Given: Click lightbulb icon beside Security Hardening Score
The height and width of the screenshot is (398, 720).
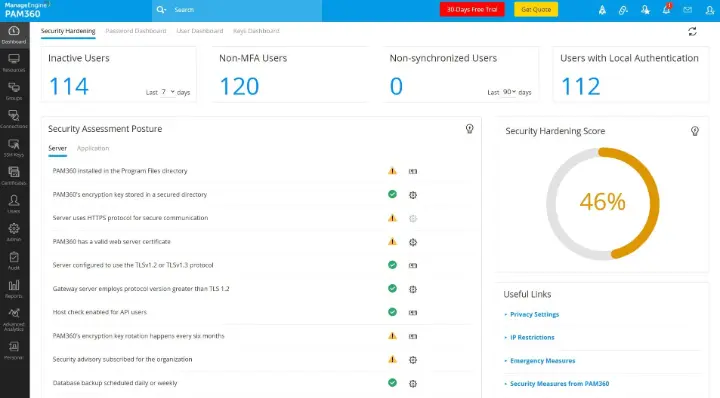Looking at the screenshot, I should [x=695, y=131].
